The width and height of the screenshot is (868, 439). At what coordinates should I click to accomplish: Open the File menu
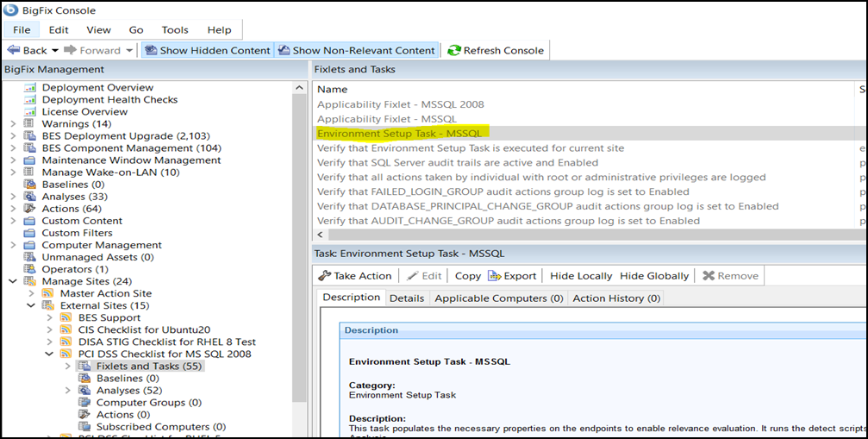(x=22, y=30)
